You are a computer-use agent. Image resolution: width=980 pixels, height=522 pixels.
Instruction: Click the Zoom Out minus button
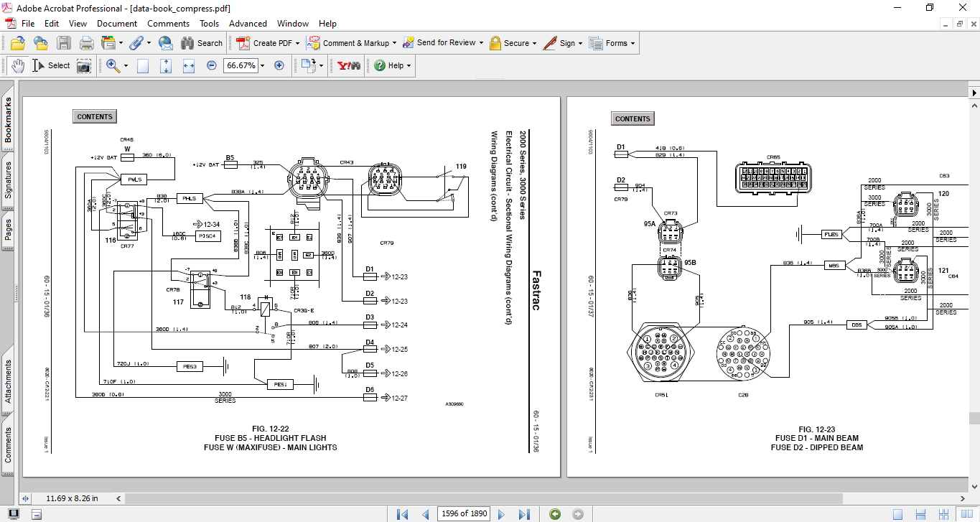(212, 65)
